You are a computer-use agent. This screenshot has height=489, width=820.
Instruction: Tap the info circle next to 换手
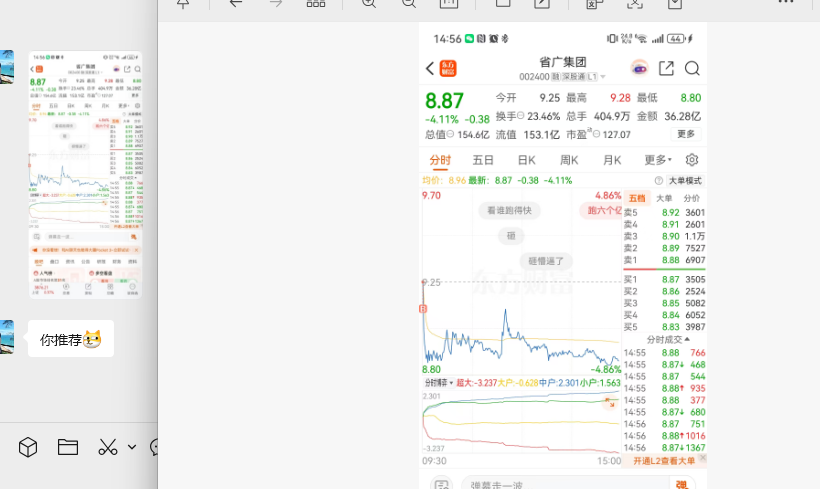tap(521, 116)
